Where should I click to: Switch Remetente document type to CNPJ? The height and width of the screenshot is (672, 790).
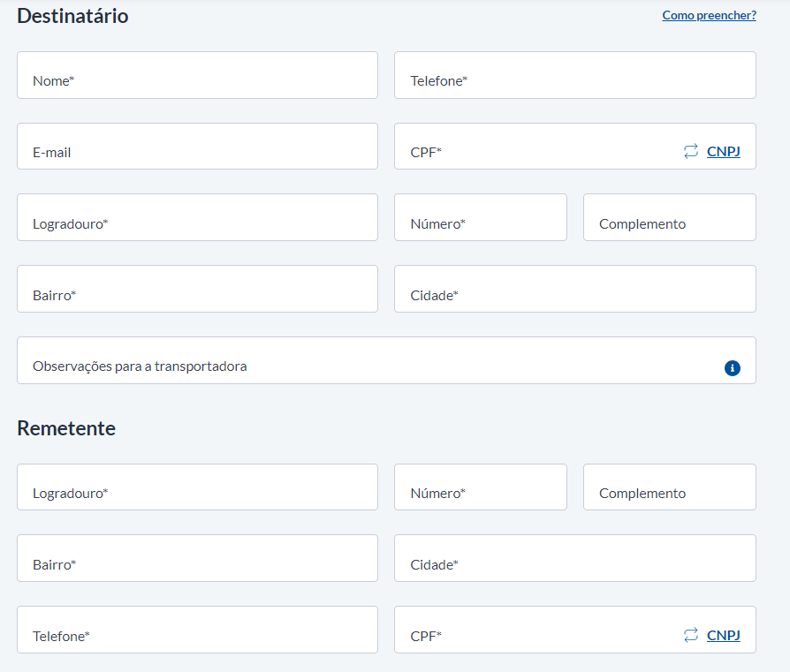[723, 635]
